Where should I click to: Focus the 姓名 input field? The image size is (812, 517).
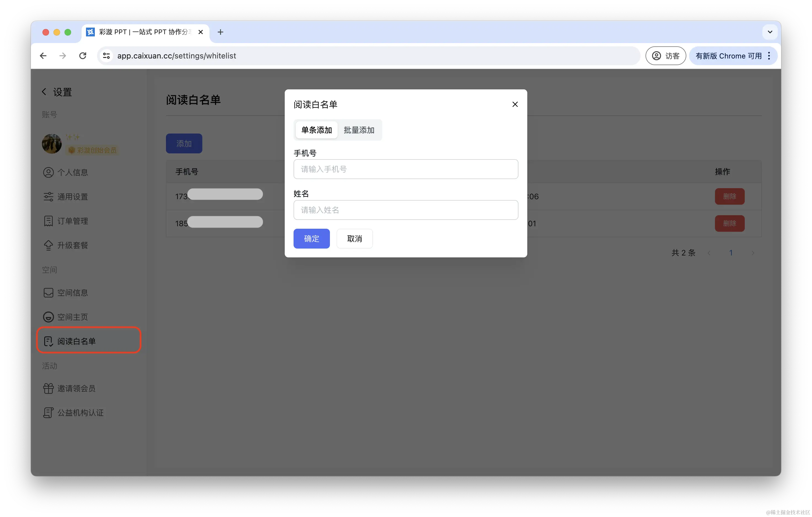click(x=405, y=210)
